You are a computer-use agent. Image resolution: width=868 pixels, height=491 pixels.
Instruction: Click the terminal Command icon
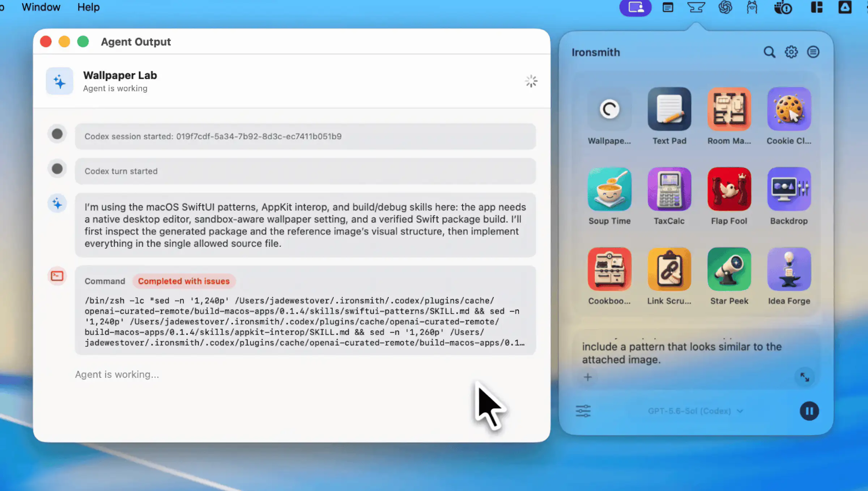coord(57,276)
